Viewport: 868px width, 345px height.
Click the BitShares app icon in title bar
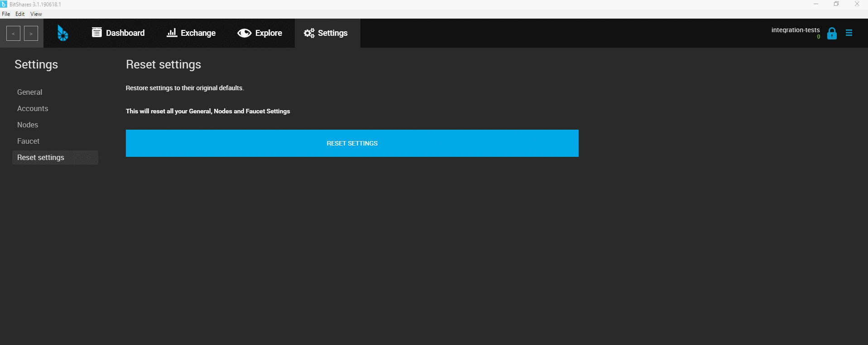[4, 4]
